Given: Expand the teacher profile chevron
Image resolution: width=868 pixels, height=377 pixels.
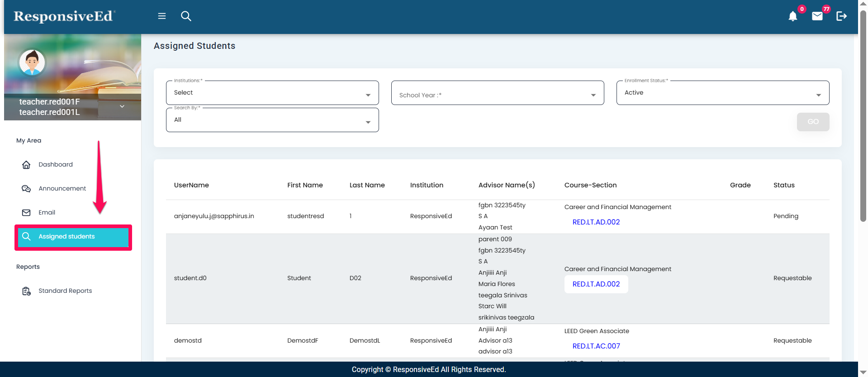Looking at the screenshot, I should point(122,106).
